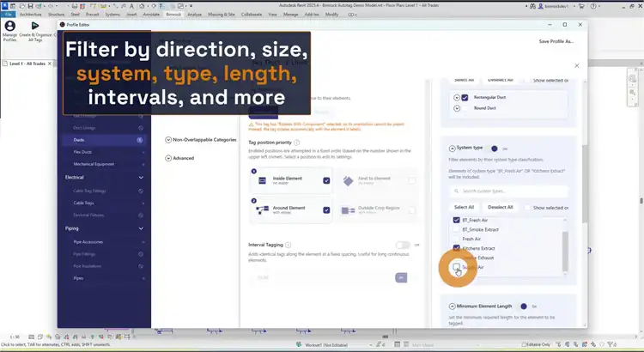Collapse the Electrical category group
This screenshot has width=644, height=352.
pyautogui.click(x=141, y=178)
